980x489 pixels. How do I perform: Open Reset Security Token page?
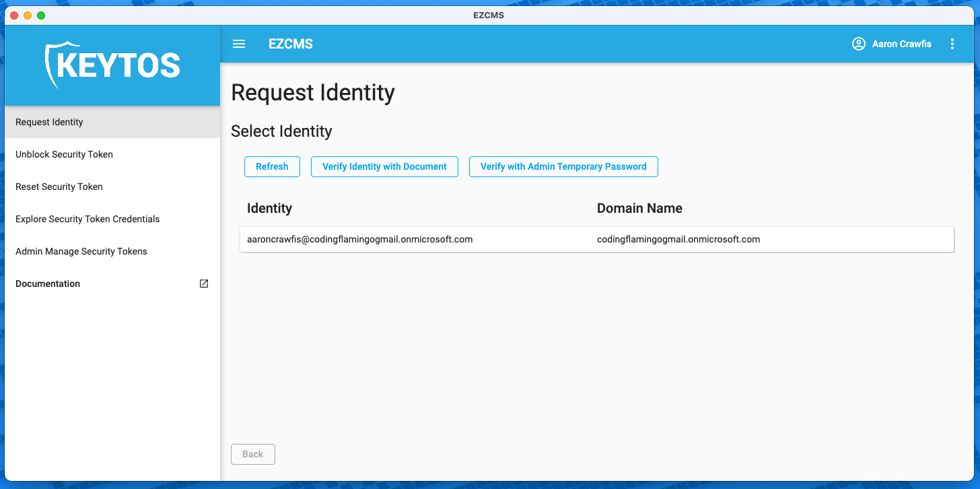(59, 187)
